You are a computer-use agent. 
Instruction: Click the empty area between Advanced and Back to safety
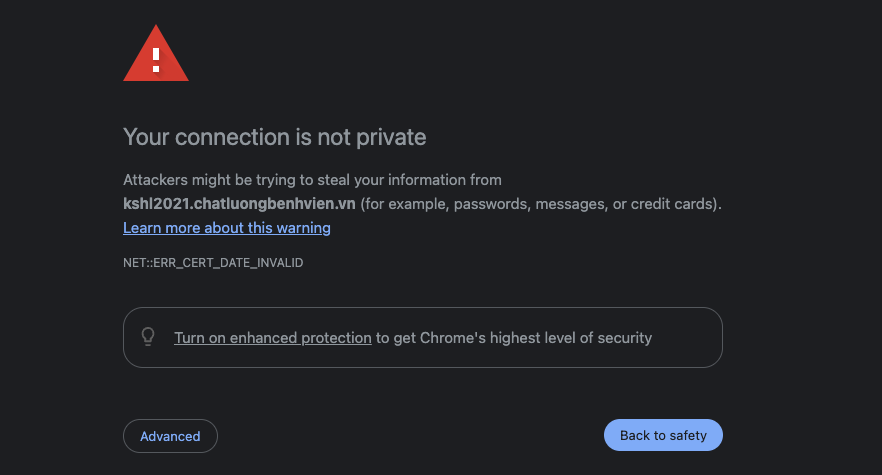click(411, 436)
